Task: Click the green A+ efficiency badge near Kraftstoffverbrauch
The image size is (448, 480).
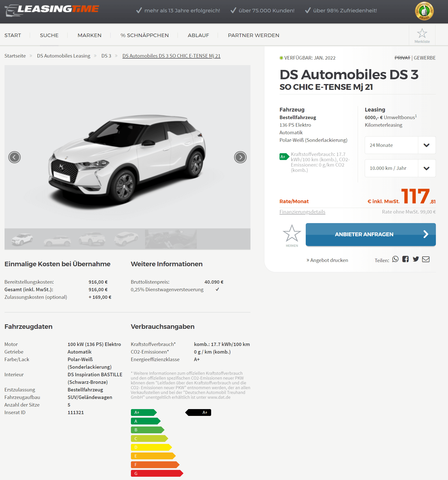Action: tap(284, 157)
